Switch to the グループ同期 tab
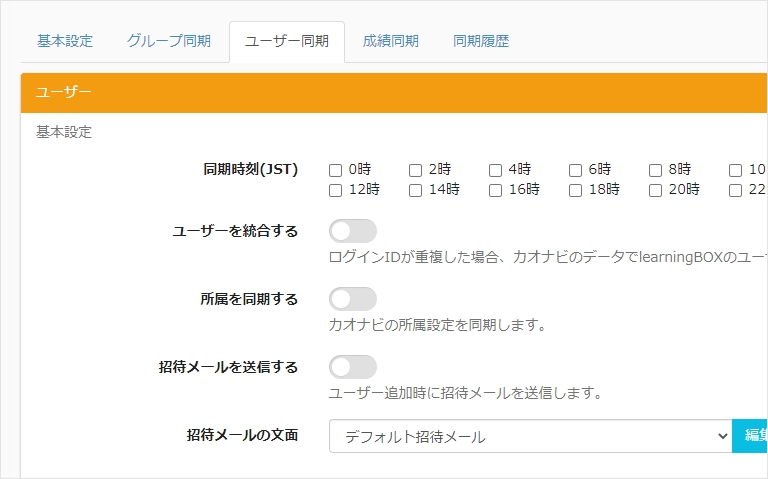The width and height of the screenshot is (768, 479). [168, 41]
